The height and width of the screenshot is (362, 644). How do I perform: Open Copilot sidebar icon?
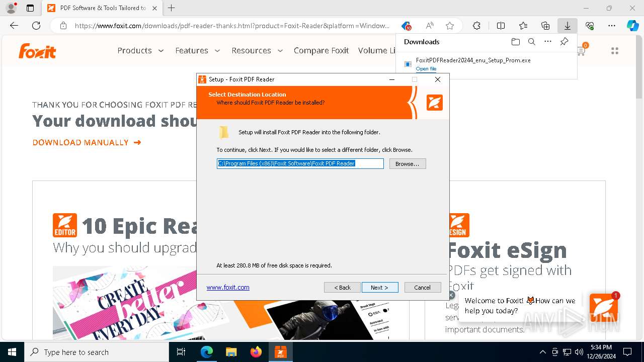(632, 26)
